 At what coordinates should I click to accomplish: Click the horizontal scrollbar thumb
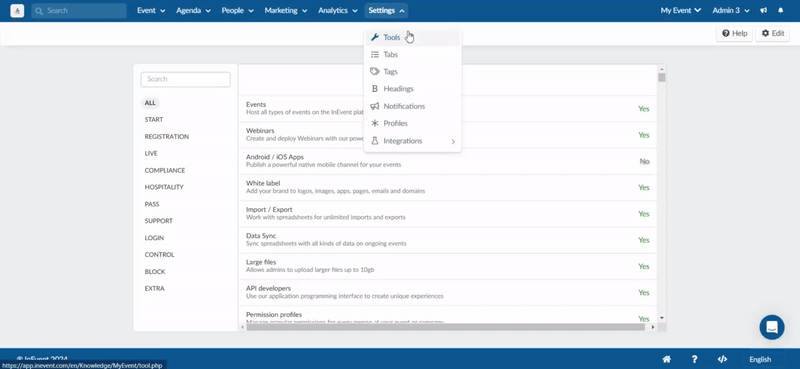tap(445, 327)
